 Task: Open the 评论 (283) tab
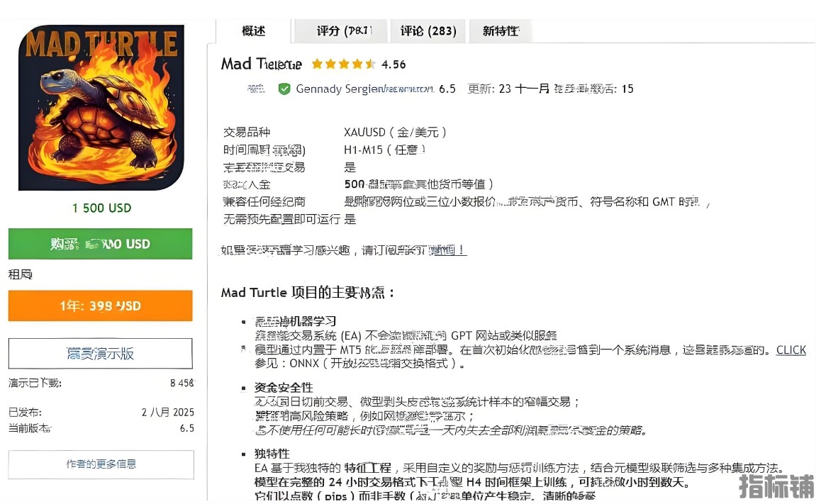pos(428,31)
